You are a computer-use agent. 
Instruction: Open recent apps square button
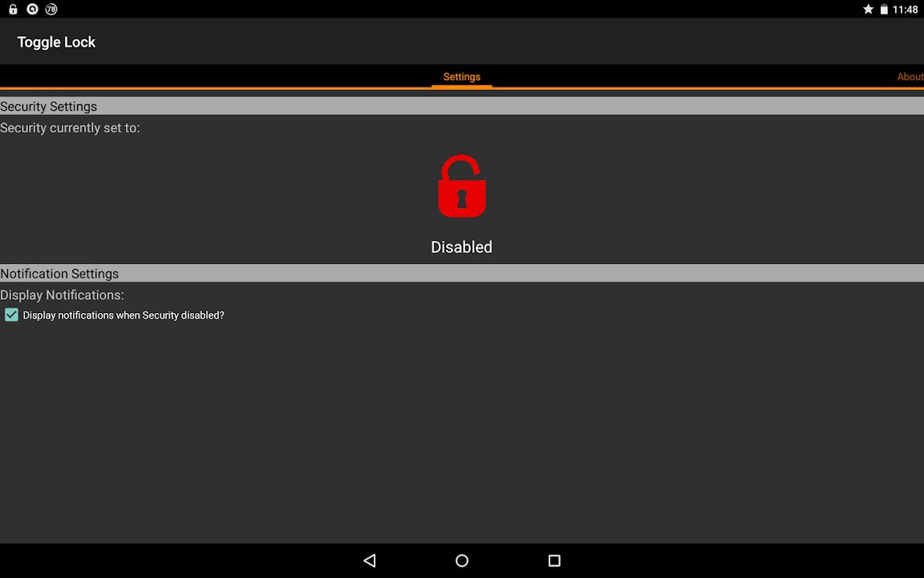coord(554,560)
